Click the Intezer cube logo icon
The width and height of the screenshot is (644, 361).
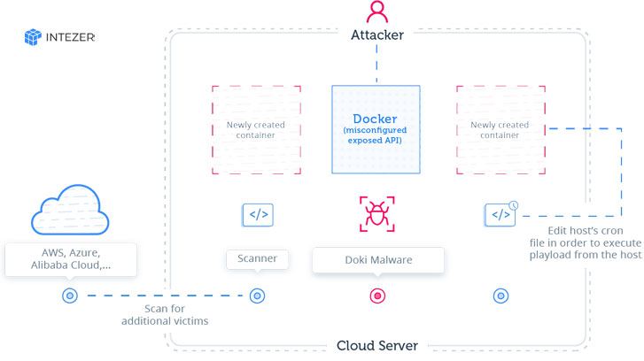(x=33, y=37)
